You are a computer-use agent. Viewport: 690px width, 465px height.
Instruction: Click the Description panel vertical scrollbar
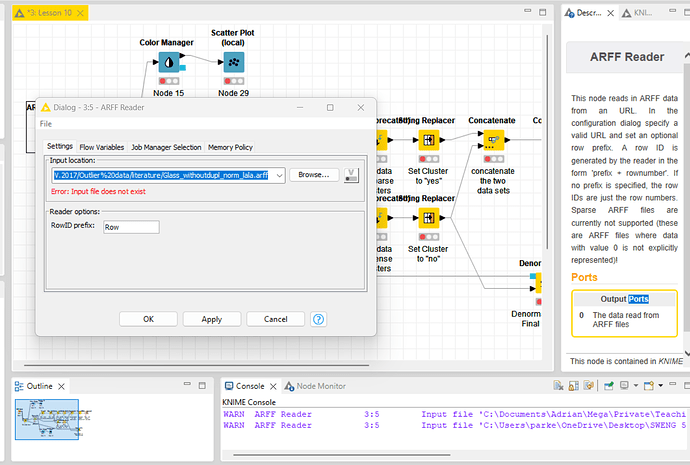(686, 197)
